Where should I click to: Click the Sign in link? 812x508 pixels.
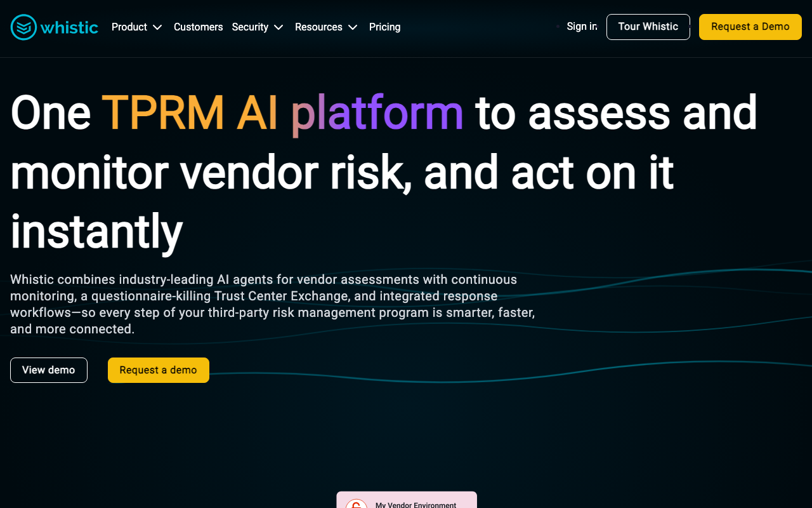(582, 27)
